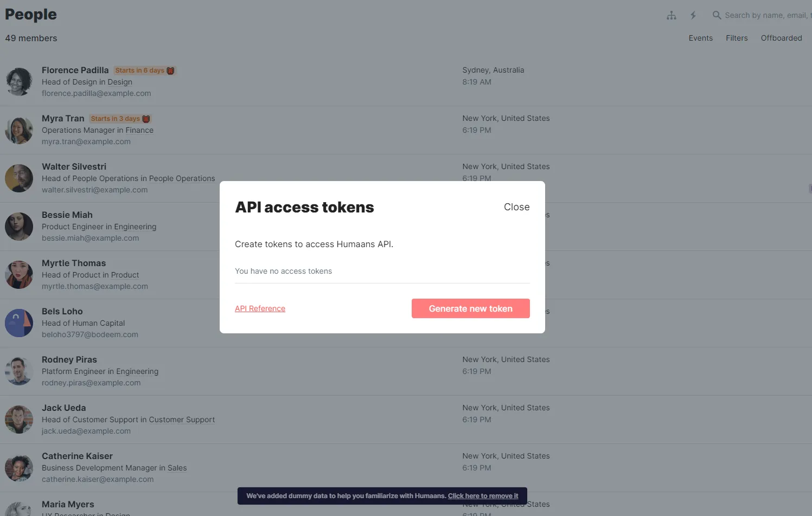
Task: Select the name Myrtle Thomas
Action: point(74,263)
